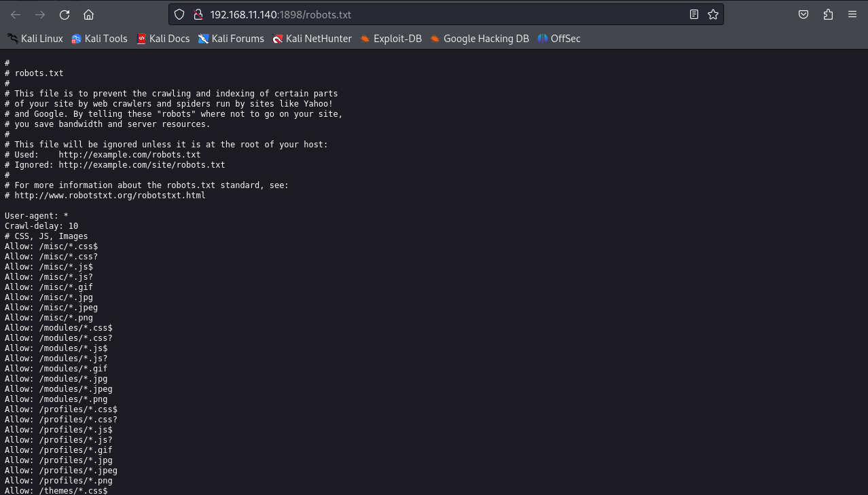868x495 pixels.
Task: Open the Exploit-DB bookmark
Action: [x=391, y=39]
